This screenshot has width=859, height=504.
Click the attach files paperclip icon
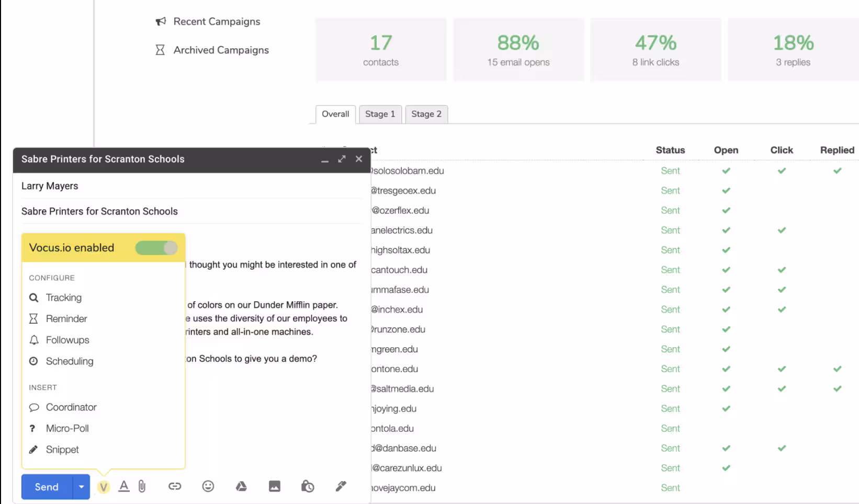pyautogui.click(x=142, y=487)
